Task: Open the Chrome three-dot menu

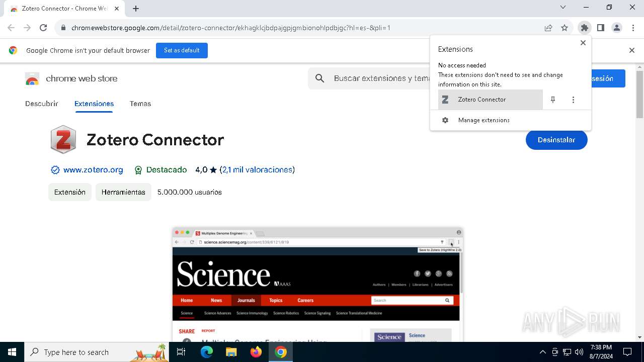Action: coord(633,28)
